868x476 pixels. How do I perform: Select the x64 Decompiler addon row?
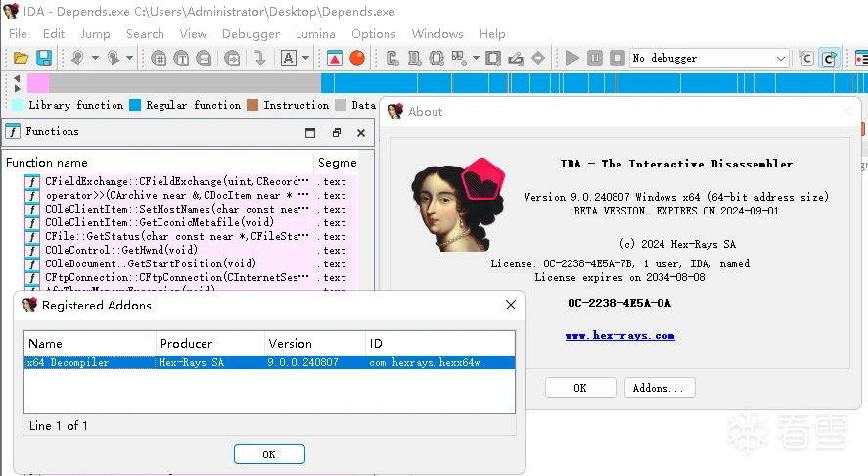click(269, 362)
